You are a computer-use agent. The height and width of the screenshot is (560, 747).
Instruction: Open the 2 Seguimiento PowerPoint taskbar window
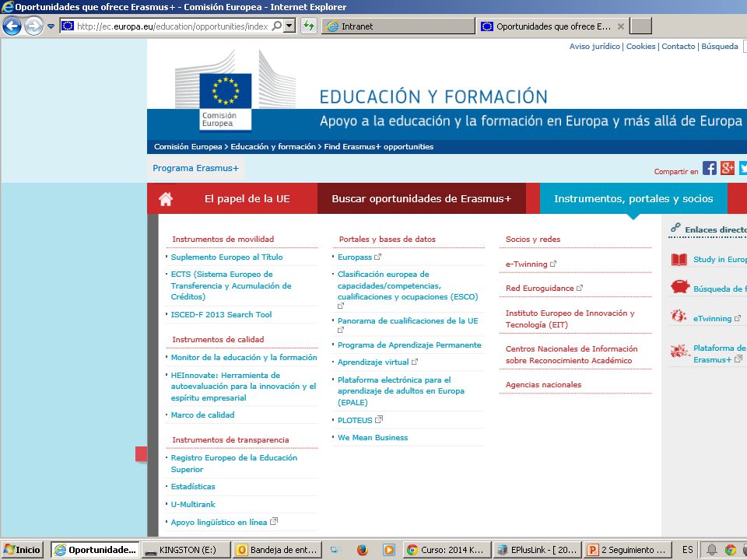pyautogui.click(x=627, y=550)
